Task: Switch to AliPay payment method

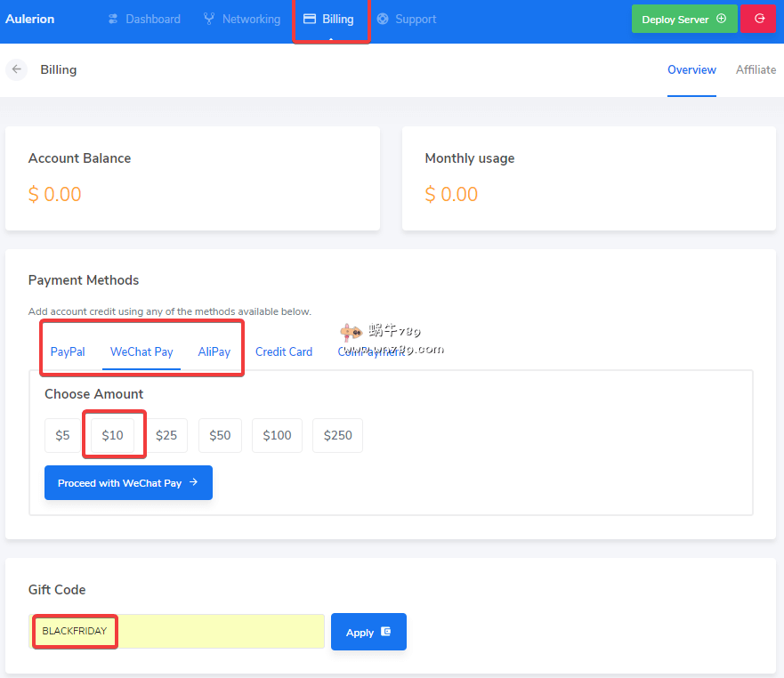Action: coord(214,351)
